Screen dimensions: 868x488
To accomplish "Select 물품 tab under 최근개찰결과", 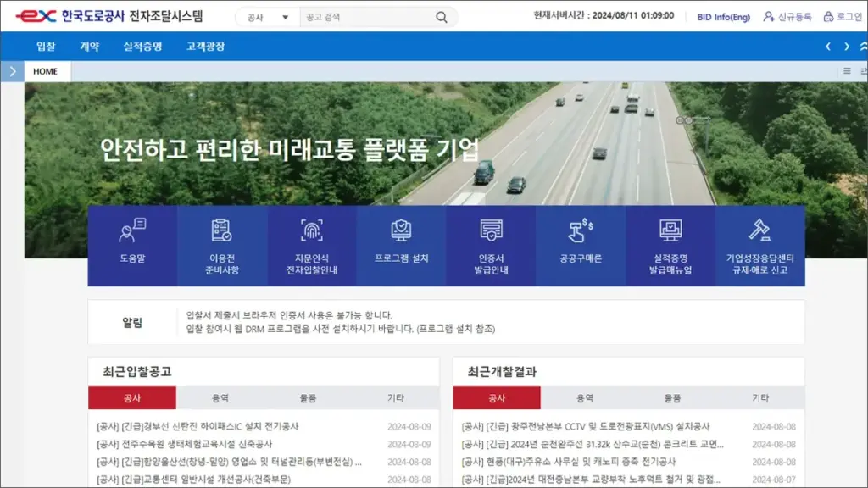I will pyautogui.click(x=672, y=398).
